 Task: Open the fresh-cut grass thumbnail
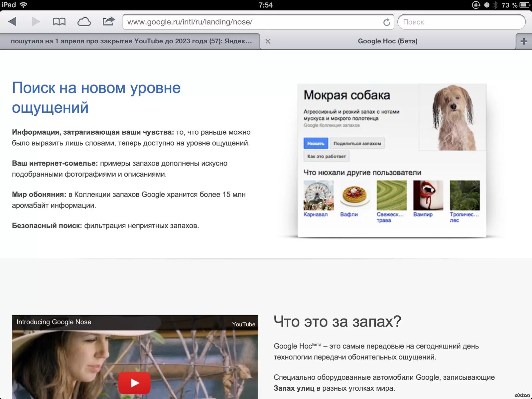click(392, 195)
